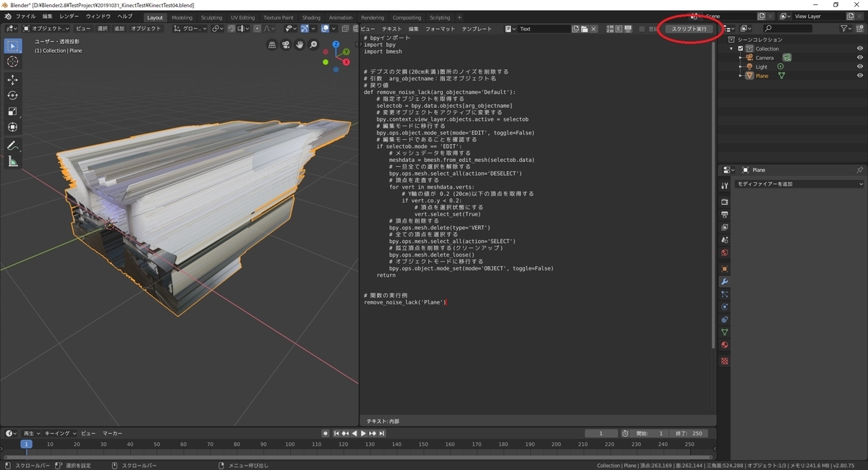The image size is (868, 470).
Task: Hide the Collection with eye icon
Action: click(860, 48)
